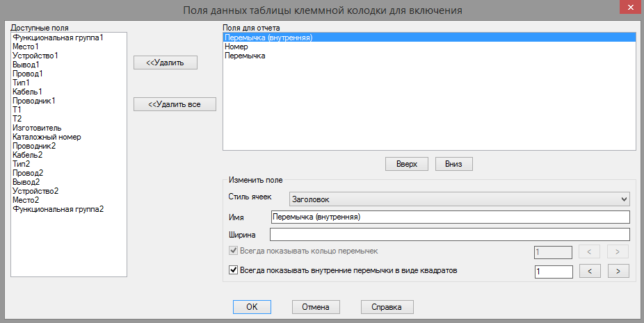The image size is (644, 323).
Task: Click disabled > button for jumper ring
Action: [618, 251]
